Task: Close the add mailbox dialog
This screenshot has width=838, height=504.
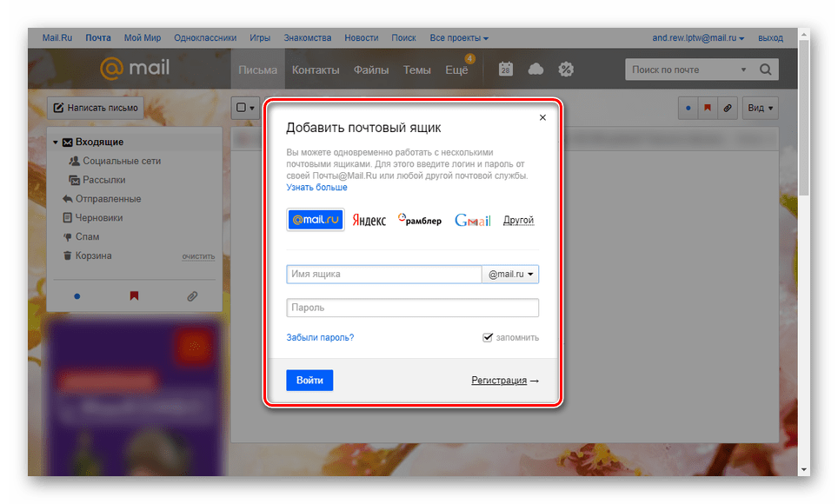Action: click(542, 117)
